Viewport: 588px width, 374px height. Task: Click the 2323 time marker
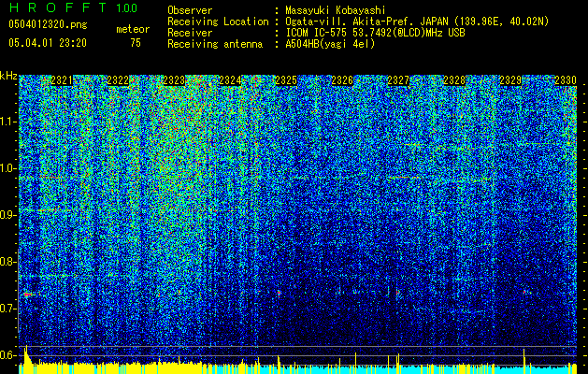coord(174,80)
